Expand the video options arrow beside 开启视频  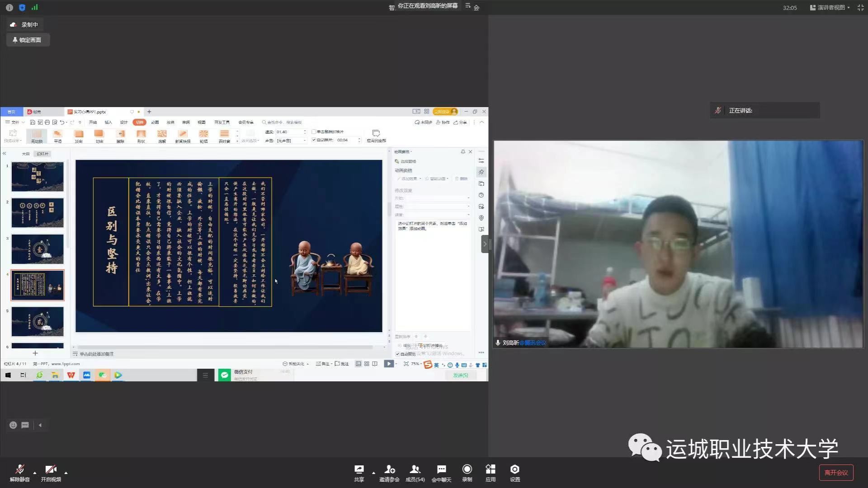click(66, 473)
